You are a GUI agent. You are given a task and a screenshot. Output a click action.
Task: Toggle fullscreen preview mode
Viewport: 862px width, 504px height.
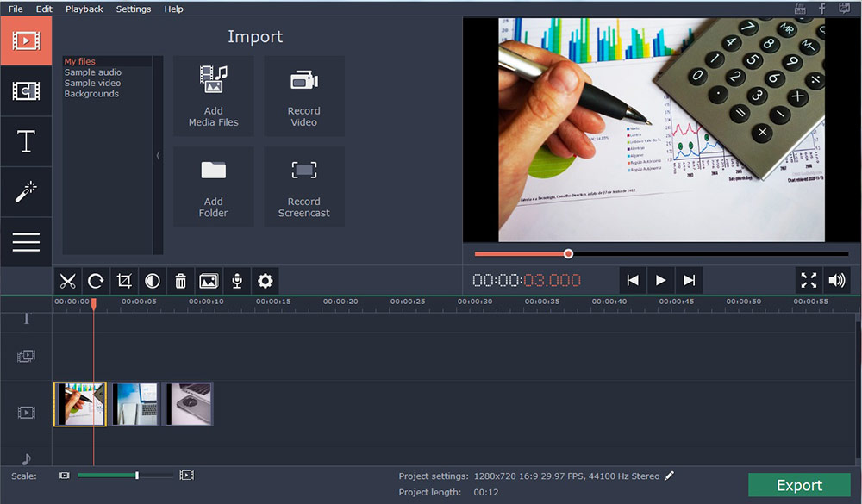(809, 280)
